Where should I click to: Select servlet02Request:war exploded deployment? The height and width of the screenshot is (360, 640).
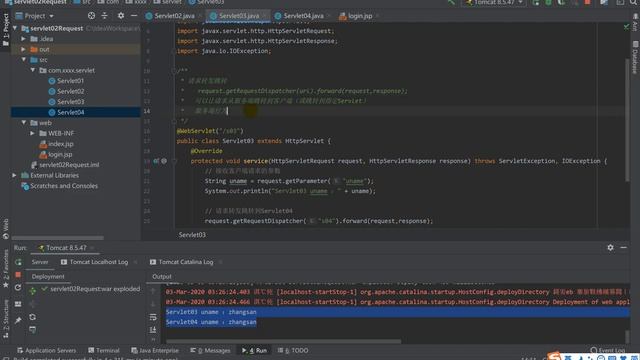[x=91, y=289]
